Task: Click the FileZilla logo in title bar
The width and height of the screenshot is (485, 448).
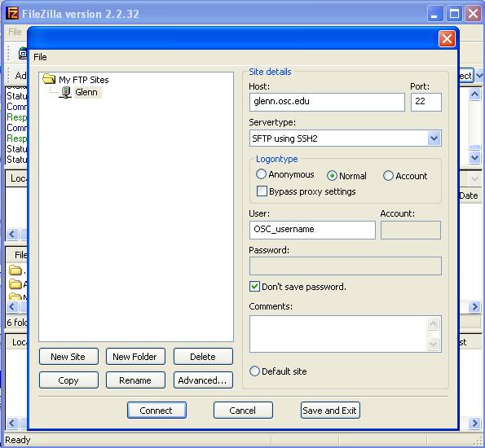Action: point(12,14)
